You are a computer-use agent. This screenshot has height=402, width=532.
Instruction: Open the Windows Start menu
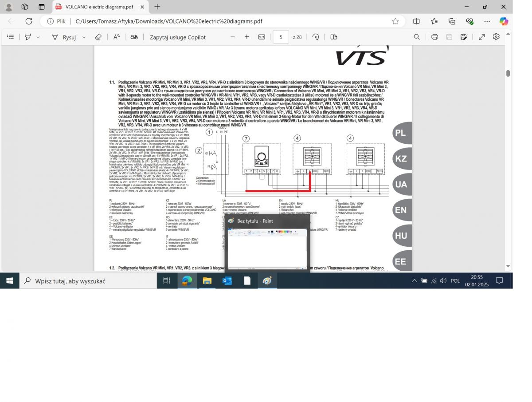[x=9, y=281]
